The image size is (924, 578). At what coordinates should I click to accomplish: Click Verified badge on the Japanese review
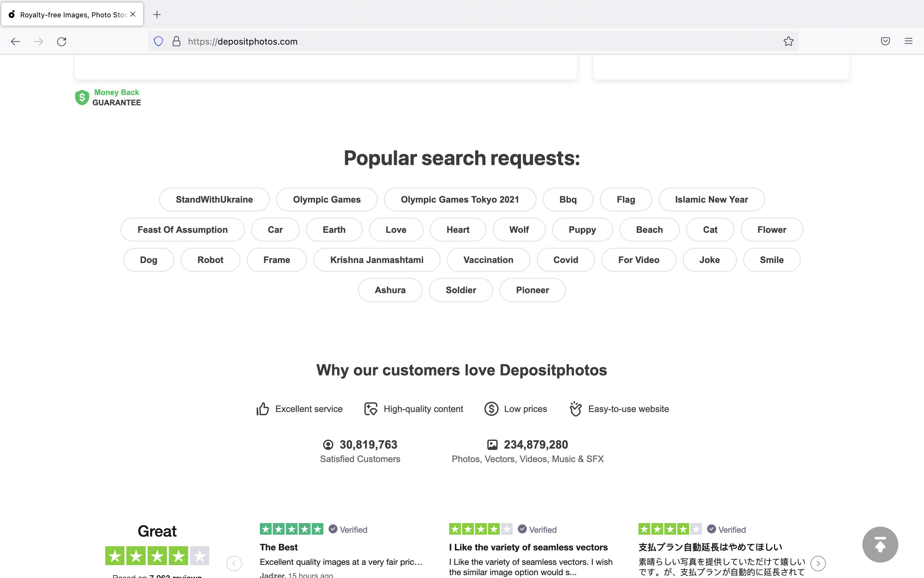(x=727, y=530)
